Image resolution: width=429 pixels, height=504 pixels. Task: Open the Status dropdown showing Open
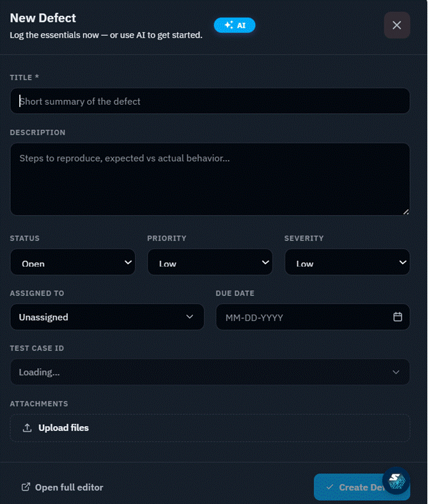point(73,262)
